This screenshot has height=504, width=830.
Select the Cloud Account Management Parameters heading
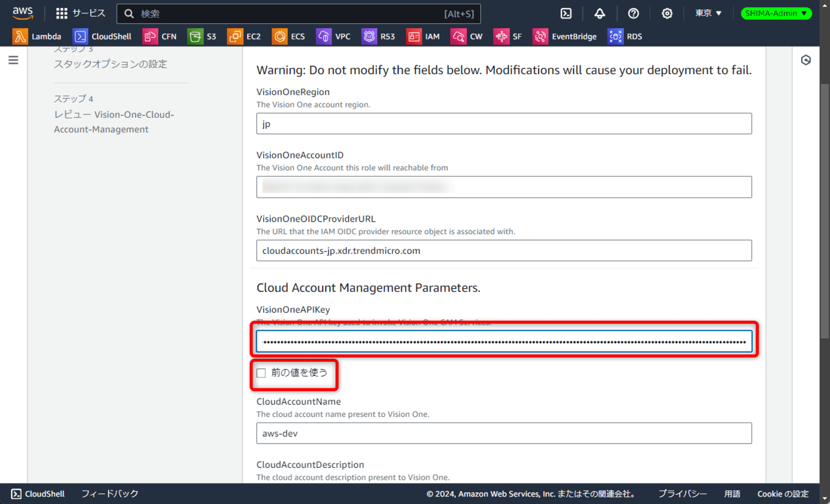368,287
